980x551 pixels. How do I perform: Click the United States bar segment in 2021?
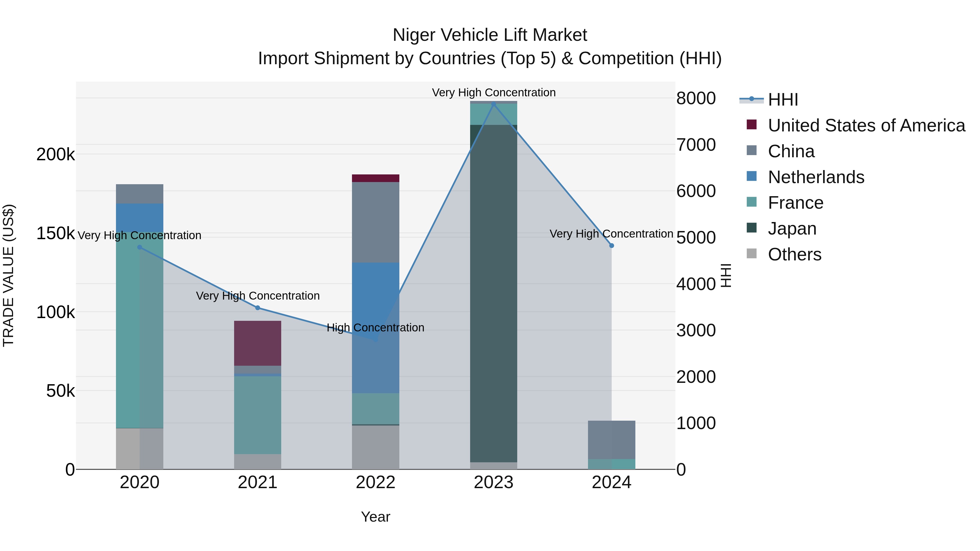click(x=258, y=343)
